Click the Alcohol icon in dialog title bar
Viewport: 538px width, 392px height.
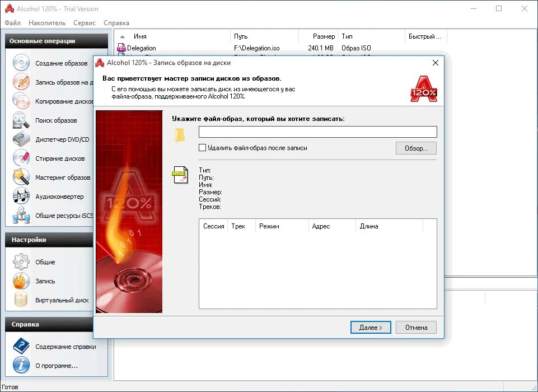click(100, 63)
